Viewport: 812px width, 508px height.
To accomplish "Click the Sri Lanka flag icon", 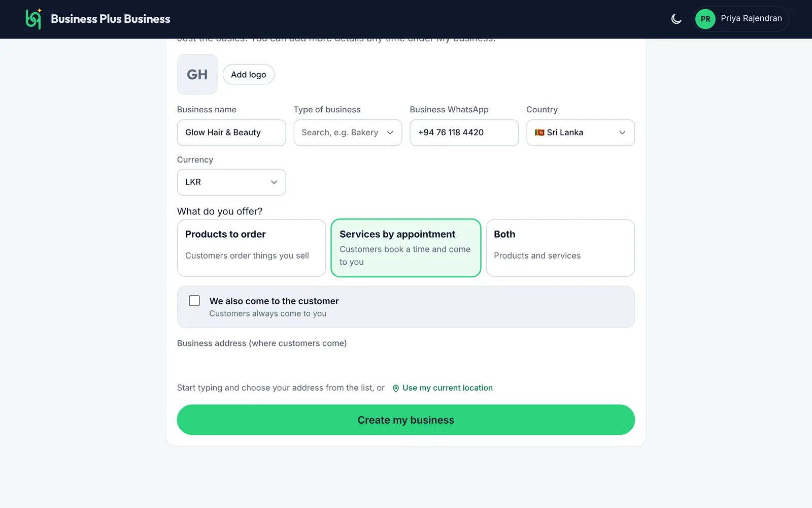I will click(x=539, y=133).
